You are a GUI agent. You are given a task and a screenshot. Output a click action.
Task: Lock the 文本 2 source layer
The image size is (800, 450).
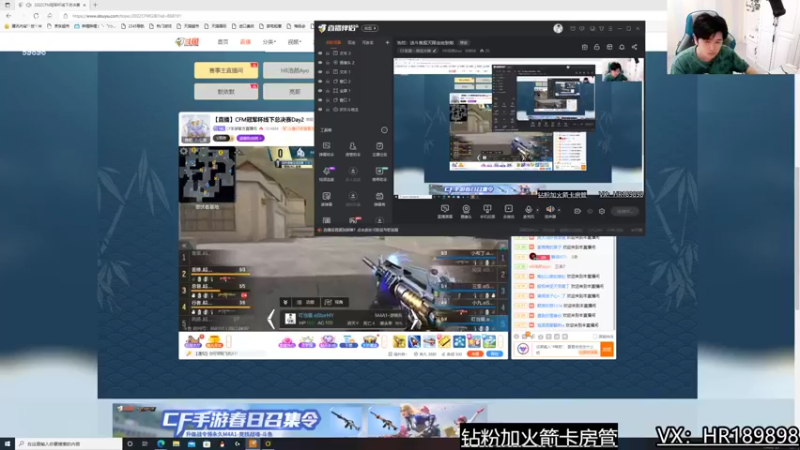(328, 53)
